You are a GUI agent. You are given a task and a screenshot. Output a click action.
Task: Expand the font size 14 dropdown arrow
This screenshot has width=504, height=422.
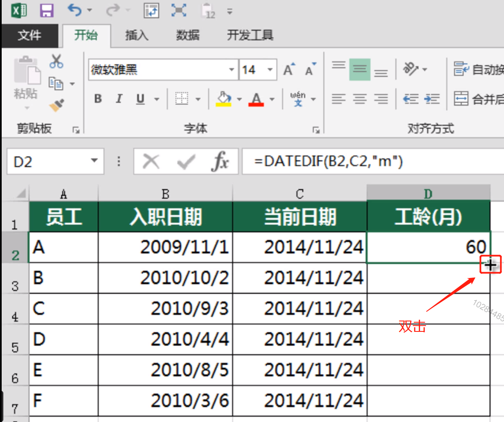270,70
